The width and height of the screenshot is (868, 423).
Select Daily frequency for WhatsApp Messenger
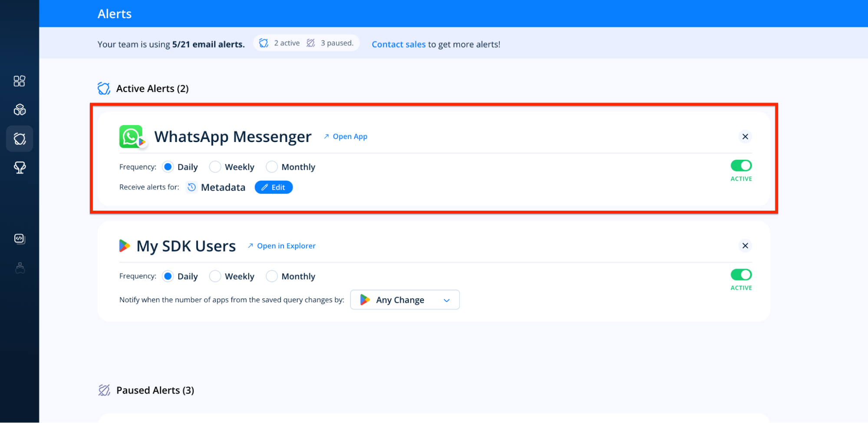168,167
